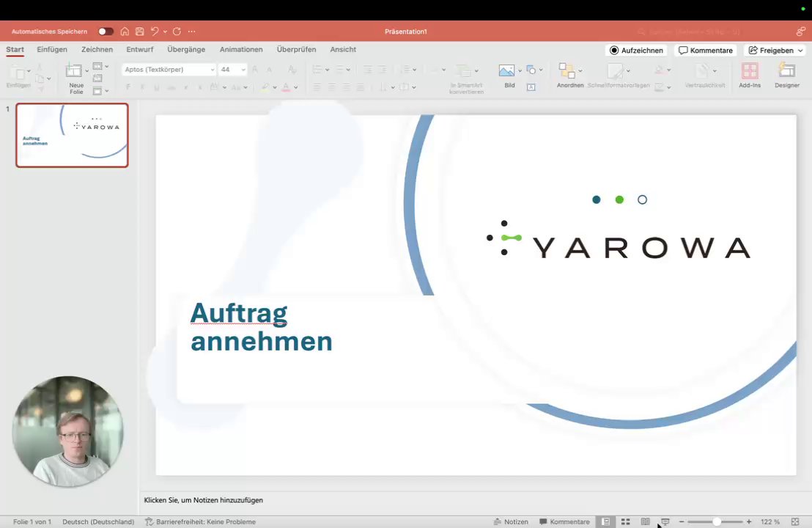Open the Undo history dropdown arrow

click(165, 32)
